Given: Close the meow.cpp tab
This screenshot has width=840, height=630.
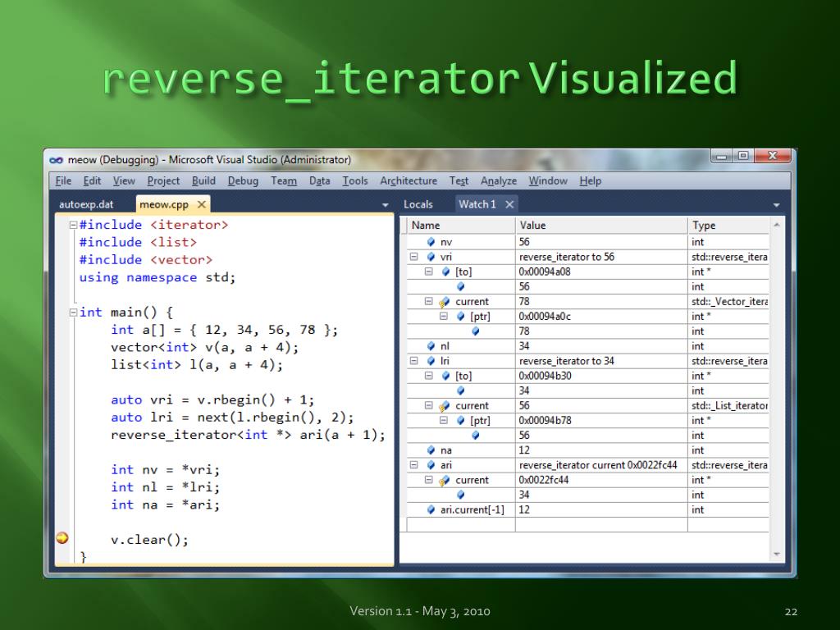Looking at the screenshot, I should click(x=202, y=204).
